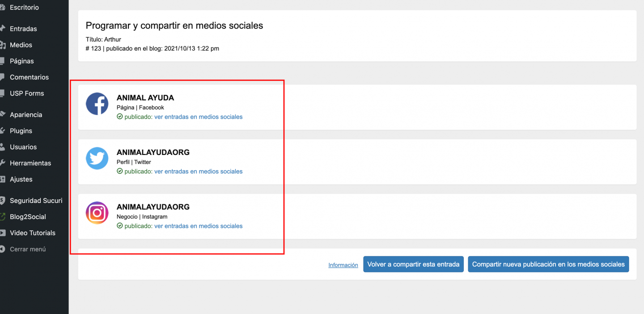Image resolution: width=644 pixels, height=314 pixels.
Task: Open Video Tutorials in the sidebar
Action: (x=32, y=233)
